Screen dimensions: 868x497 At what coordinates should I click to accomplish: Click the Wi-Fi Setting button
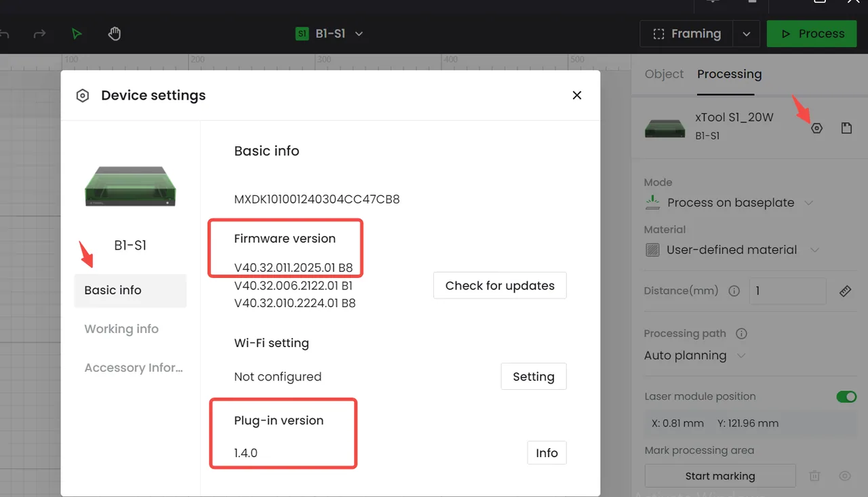click(x=534, y=376)
